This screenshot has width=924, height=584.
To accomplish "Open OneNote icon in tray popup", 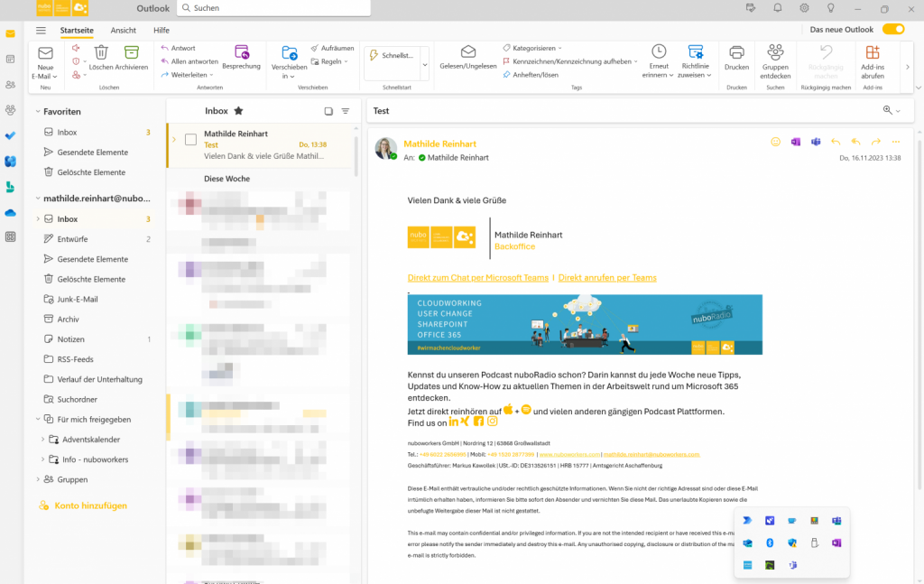I will pos(836,542).
